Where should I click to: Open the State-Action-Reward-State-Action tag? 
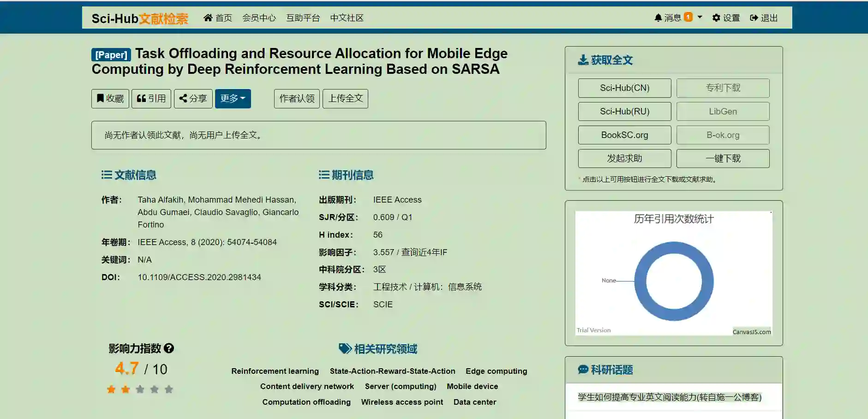[x=393, y=371]
